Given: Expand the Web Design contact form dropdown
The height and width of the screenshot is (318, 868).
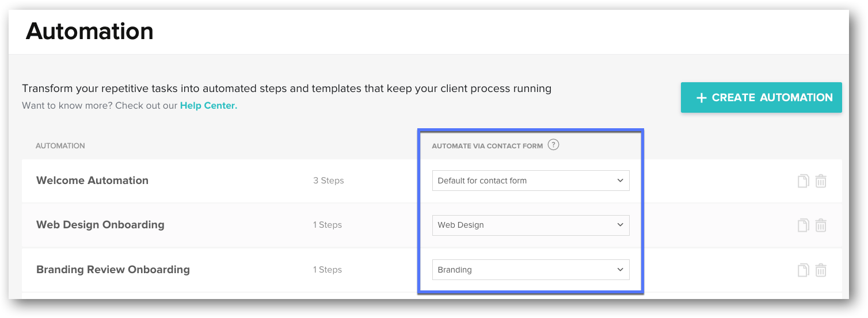Looking at the screenshot, I should click(530, 225).
